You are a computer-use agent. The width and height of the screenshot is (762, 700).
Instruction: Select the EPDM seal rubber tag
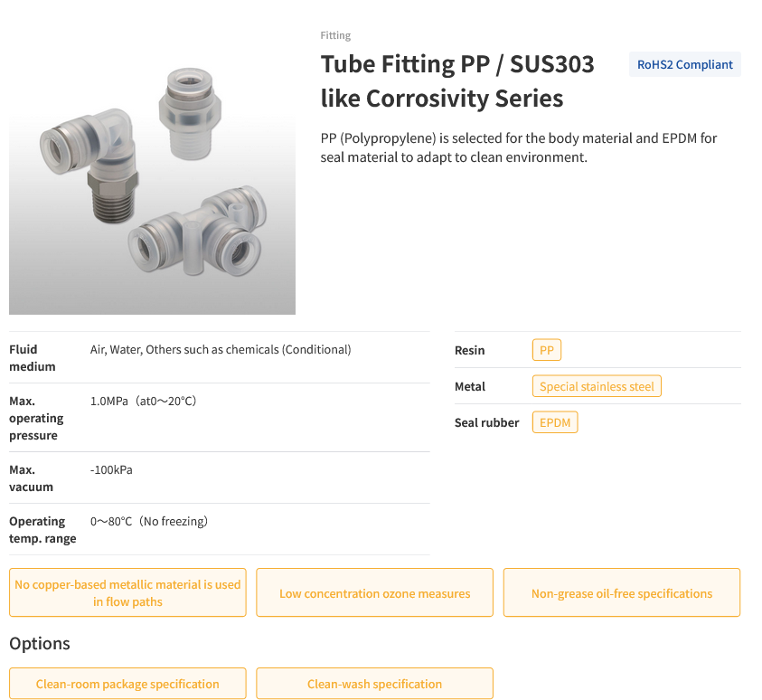554,421
